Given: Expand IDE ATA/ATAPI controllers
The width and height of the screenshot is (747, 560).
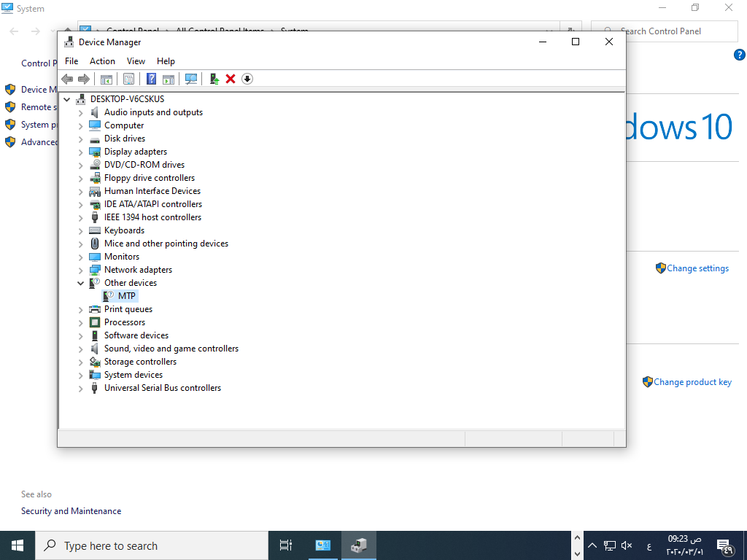Looking at the screenshot, I should click(80, 205).
